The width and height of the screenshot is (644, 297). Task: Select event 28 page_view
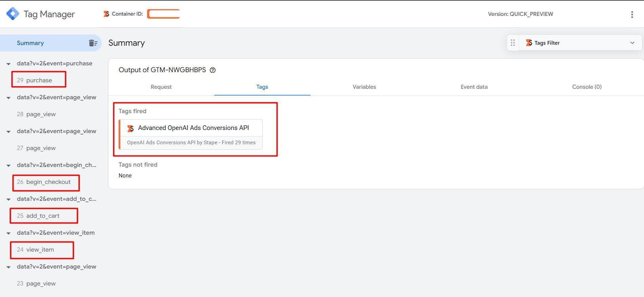click(x=36, y=114)
